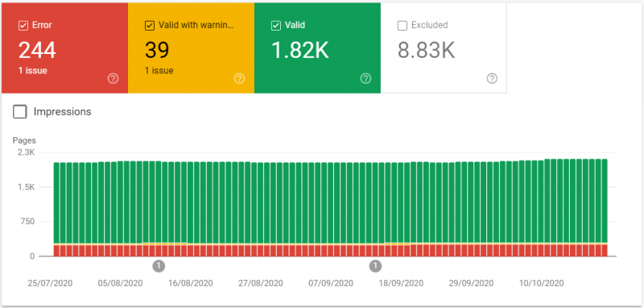
Task: Click the 07/09/2020 date label
Action: [331, 283]
